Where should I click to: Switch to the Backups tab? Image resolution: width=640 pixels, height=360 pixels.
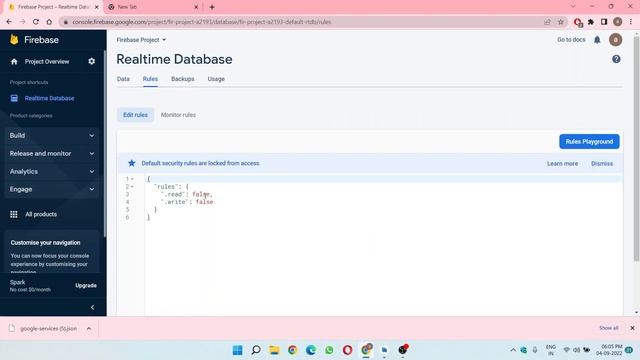pos(182,79)
